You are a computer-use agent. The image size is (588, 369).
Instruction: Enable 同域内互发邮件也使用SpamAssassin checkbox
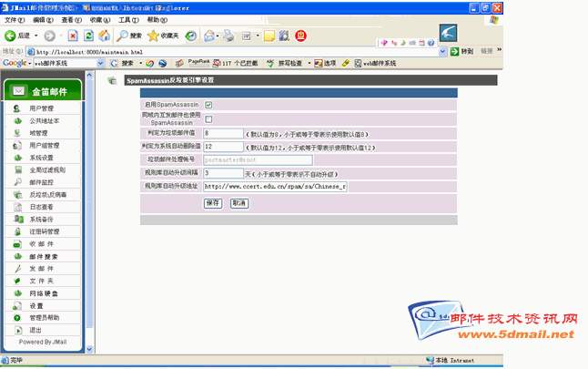(208, 118)
